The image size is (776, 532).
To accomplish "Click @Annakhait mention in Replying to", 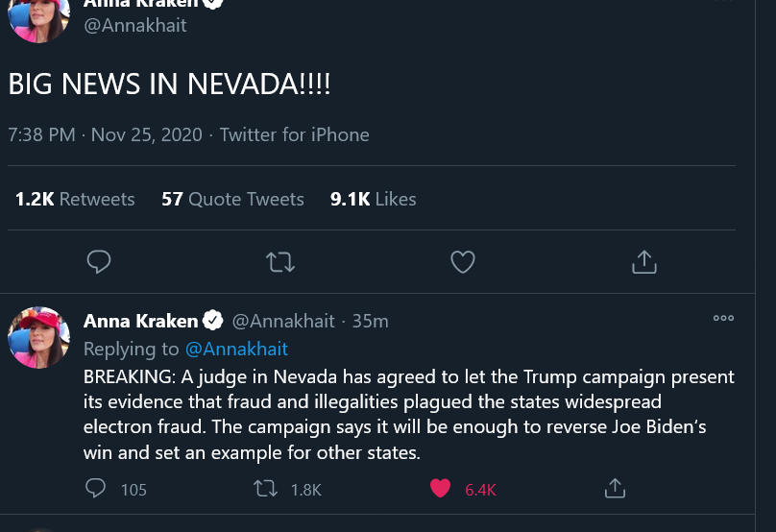I will pyautogui.click(x=236, y=349).
